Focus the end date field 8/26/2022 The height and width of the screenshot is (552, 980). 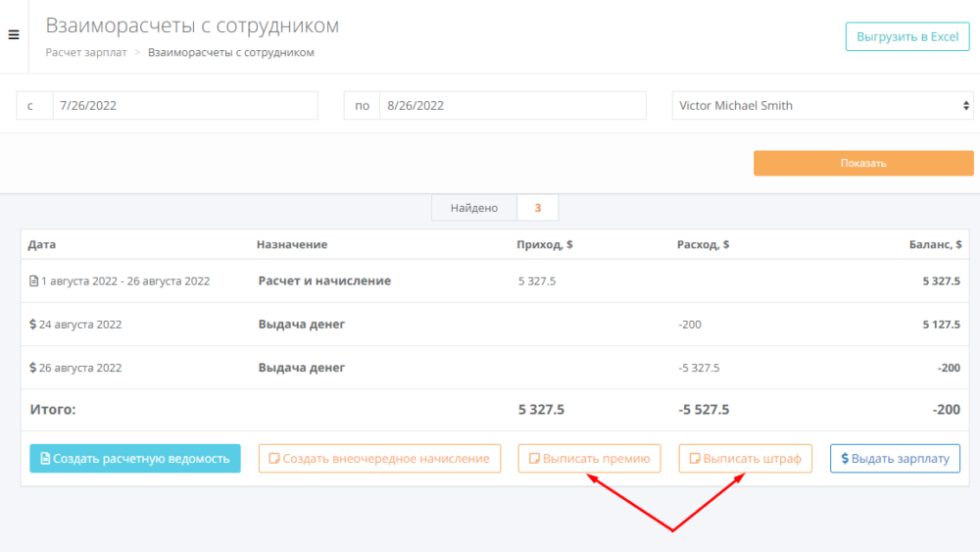click(512, 106)
